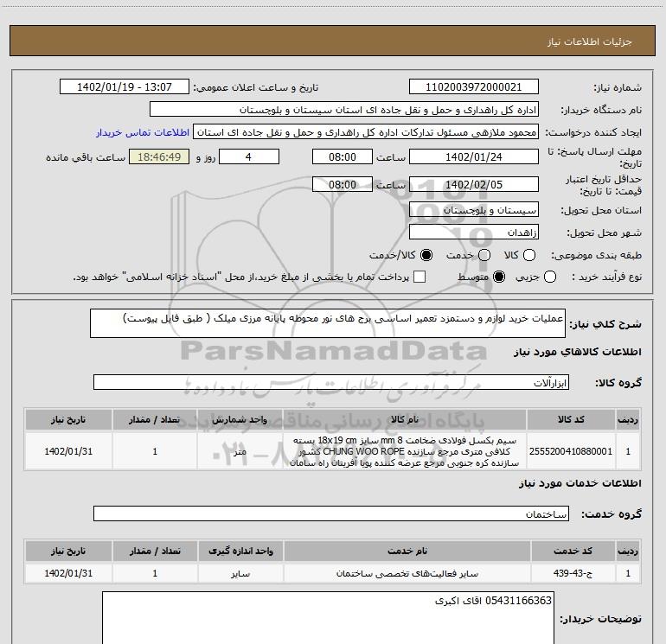The height and width of the screenshot is (644, 666).
Task: Click the کد کالا column header
Action: [x=571, y=419]
